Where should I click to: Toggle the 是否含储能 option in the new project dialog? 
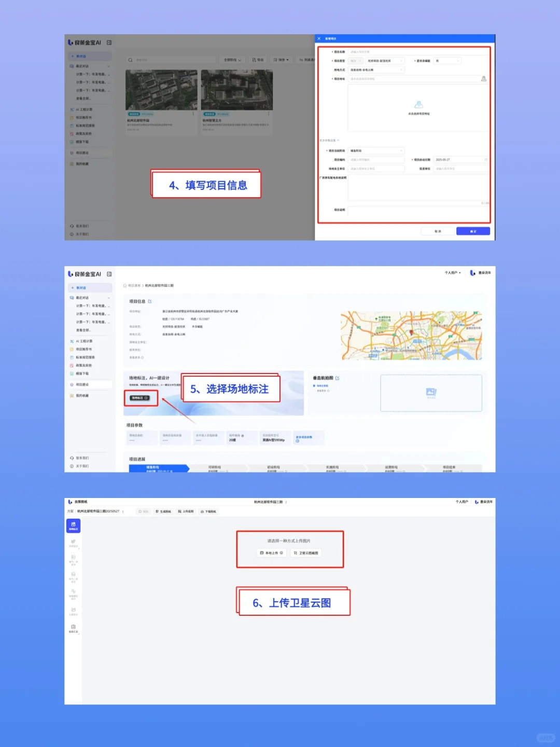447,60
